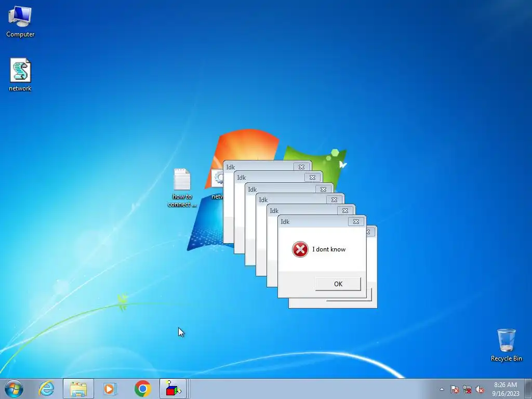This screenshot has height=399, width=532.
Task: Open the Windows Start menu orb
Action: coord(14,389)
